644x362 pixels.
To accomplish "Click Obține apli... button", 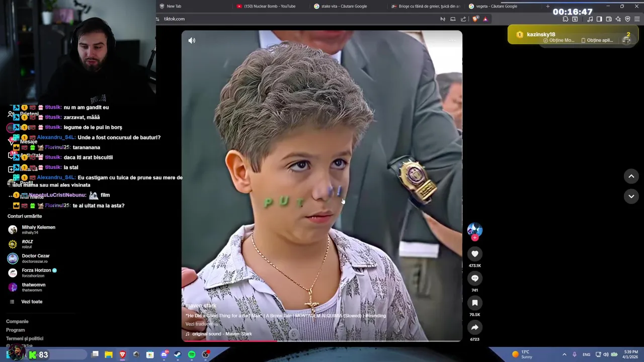I will tap(597, 40).
